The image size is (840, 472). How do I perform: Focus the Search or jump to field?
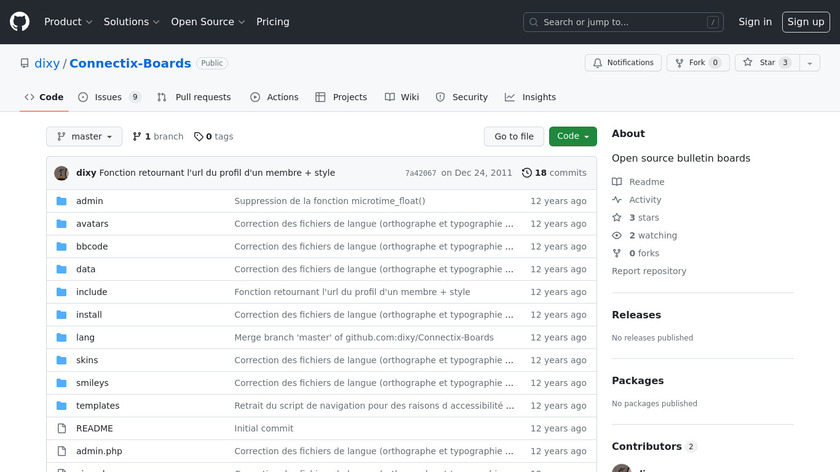623,22
